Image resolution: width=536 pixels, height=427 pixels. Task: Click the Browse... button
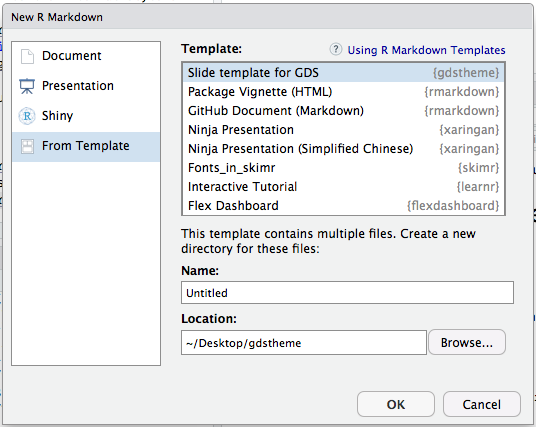tap(467, 342)
